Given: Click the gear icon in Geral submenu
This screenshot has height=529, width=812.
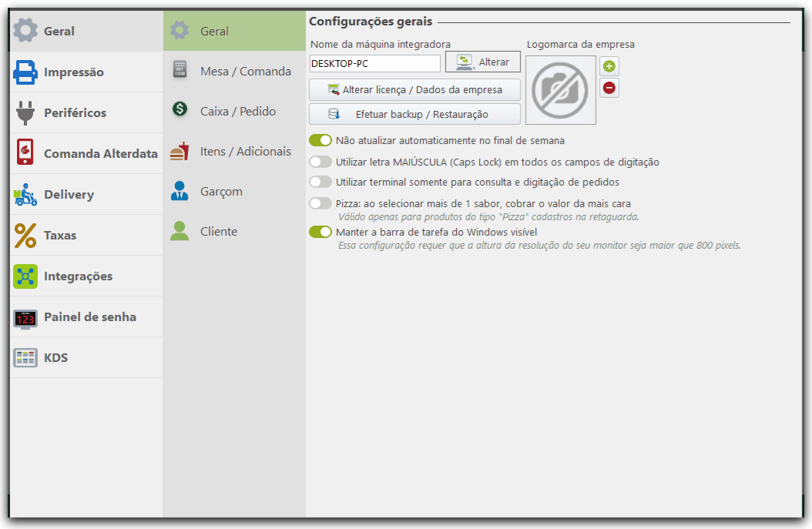Looking at the screenshot, I should (180, 31).
